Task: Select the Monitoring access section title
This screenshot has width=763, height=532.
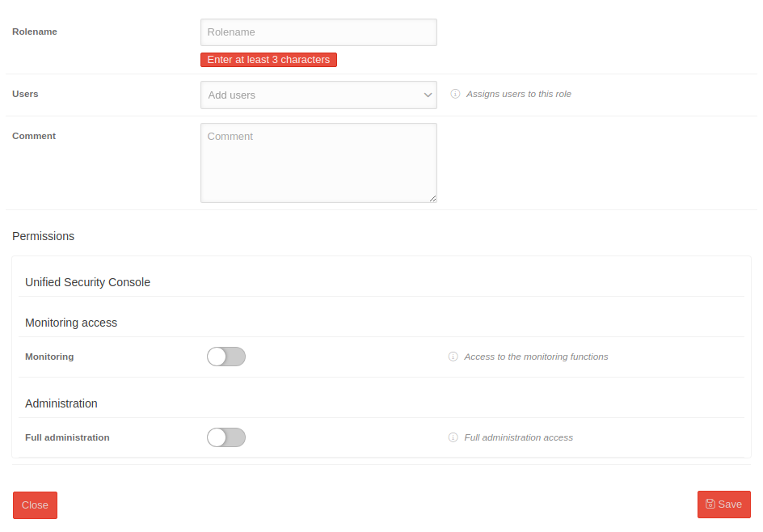Action: pos(71,323)
